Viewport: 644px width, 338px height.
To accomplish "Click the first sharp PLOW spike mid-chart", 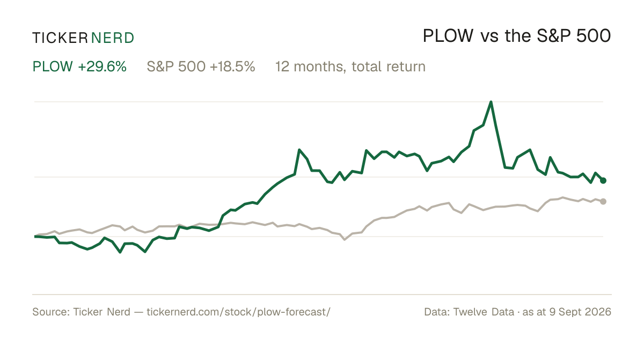I will (x=299, y=150).
